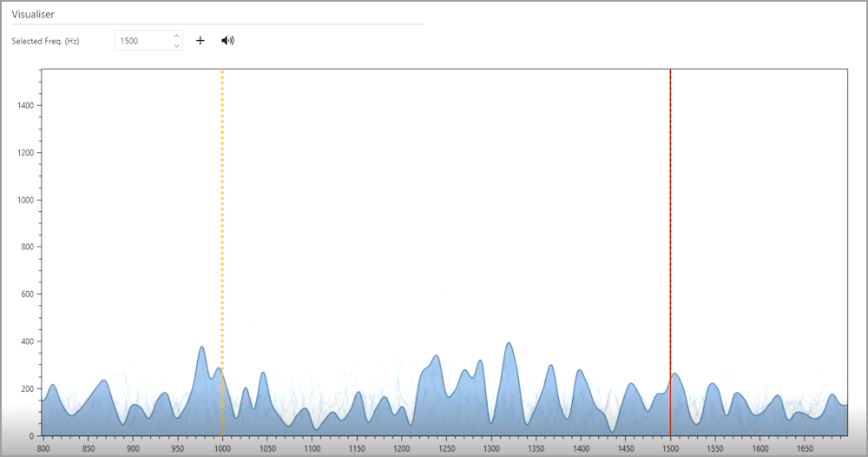Decrease the frequency with down arrow
This screenshot has width=868, height=457.
pos(176,45)
